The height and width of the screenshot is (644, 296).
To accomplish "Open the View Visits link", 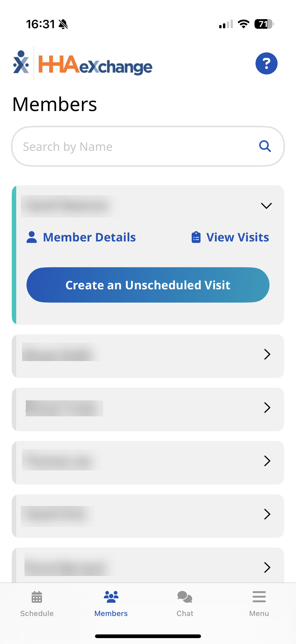I will pos(237,237).
